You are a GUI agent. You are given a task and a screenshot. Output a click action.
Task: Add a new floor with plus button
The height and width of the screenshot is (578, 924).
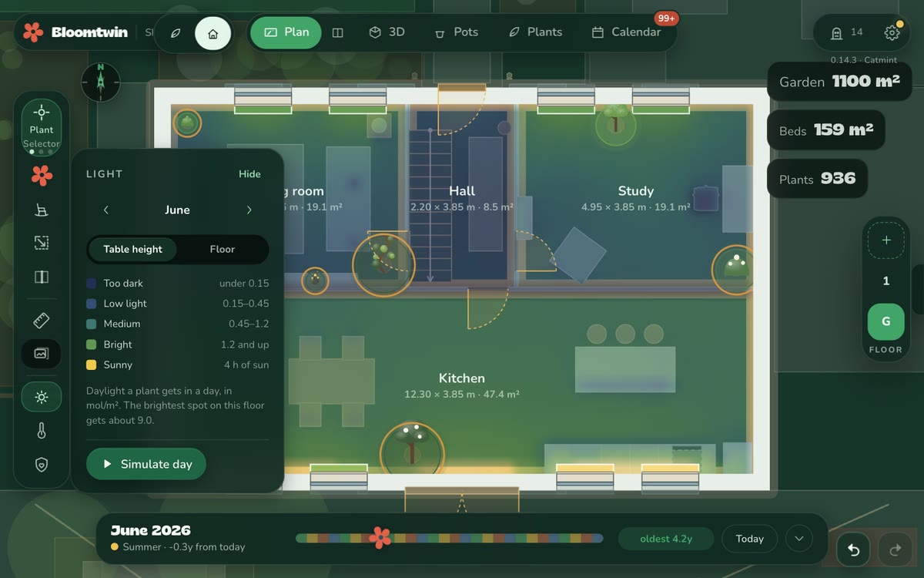point(886,240)
